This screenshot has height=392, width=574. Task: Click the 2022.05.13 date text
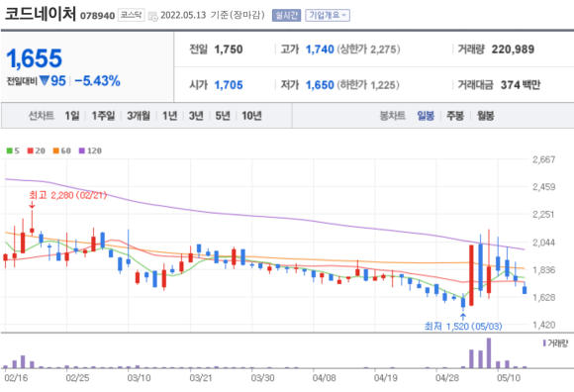point(183,16)
